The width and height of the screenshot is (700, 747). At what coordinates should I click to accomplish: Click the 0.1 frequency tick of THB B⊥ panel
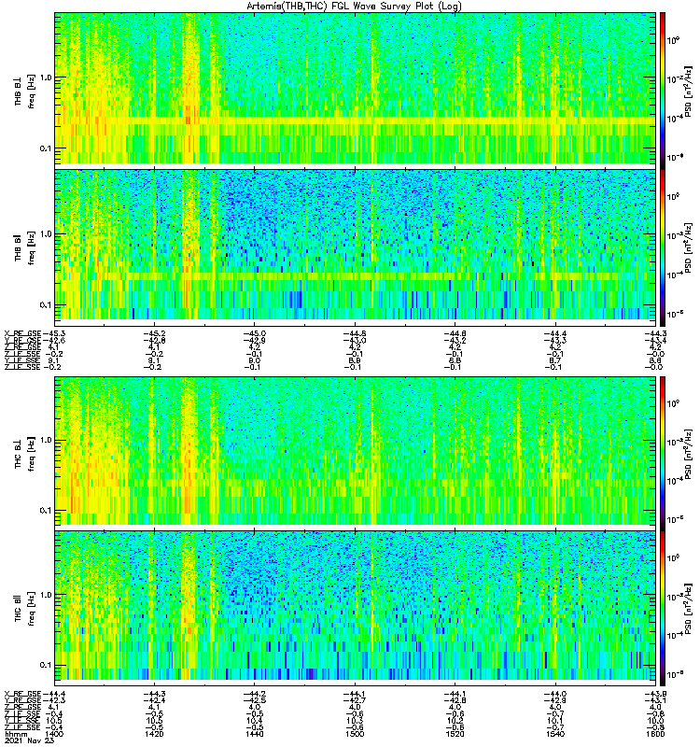point(46,148)
